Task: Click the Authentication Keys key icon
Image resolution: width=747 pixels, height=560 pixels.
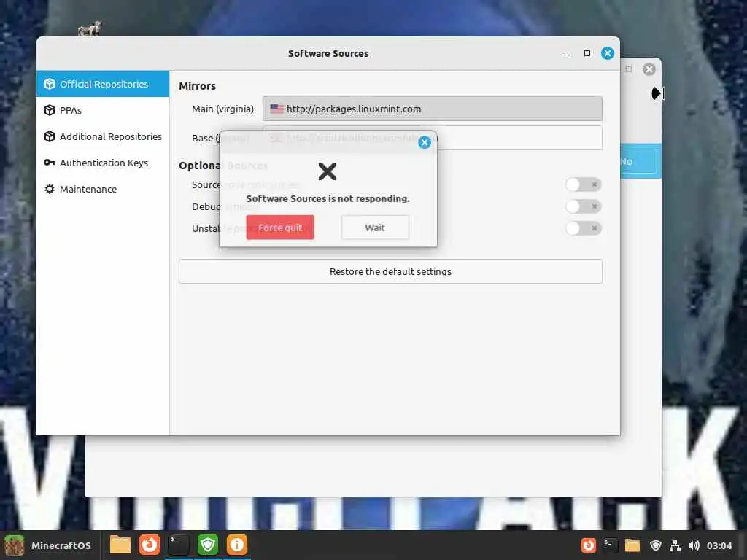Action: (x=50, y=163)
